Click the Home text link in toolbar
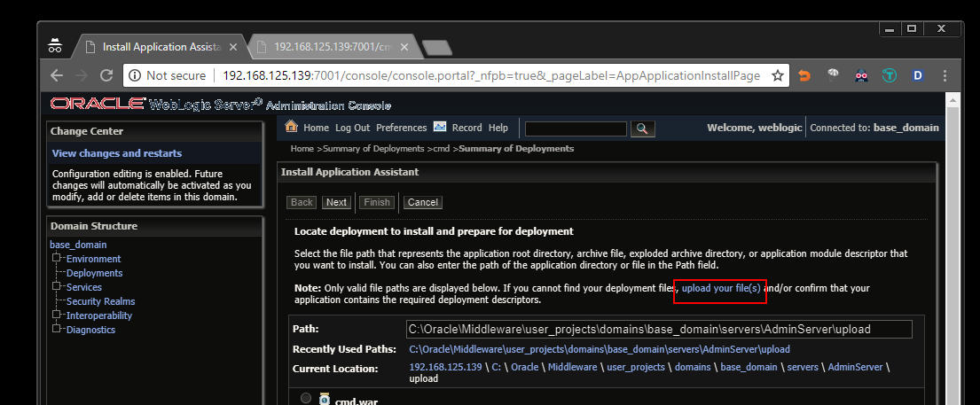The height and width of the screenshot is (405, 980). coord(317,128)
